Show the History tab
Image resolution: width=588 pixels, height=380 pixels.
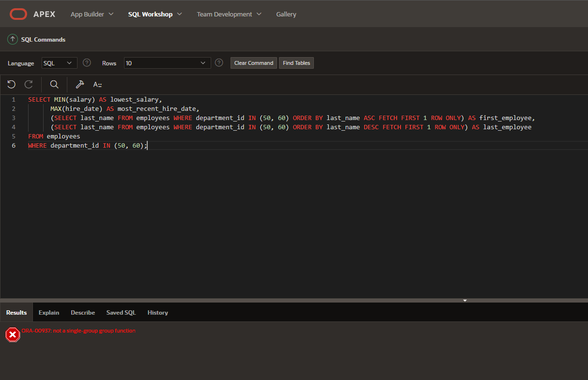click(x=158, y=312)
